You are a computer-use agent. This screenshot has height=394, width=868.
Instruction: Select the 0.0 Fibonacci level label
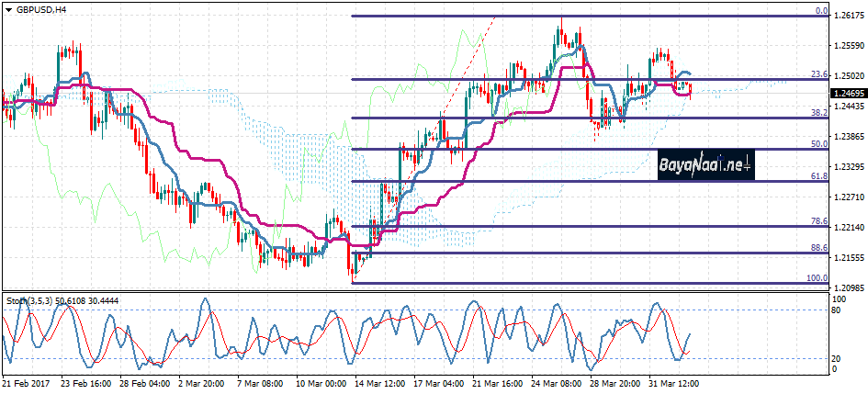tap(822, 11)
